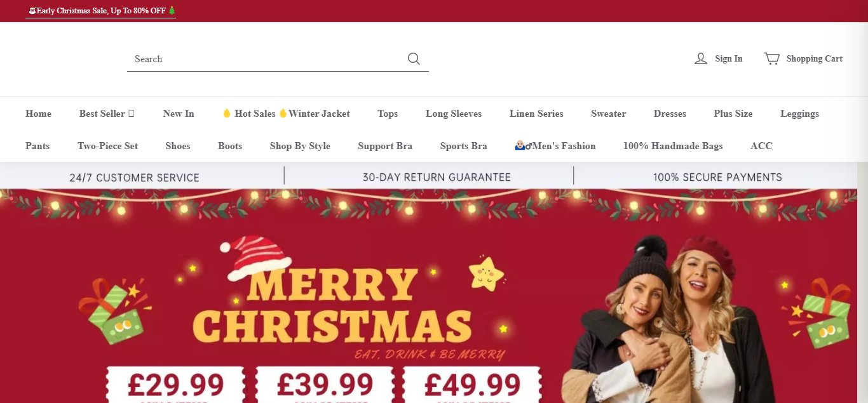Viewport: 868px width, 403px height.
Task: Click the Early Christmas Sale announcement link
Action: tap(101, 11)
